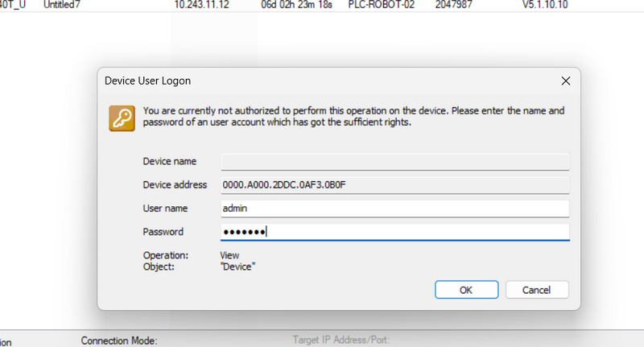
Task: Click the Operation: View text
Action: [x=228, y=255]
